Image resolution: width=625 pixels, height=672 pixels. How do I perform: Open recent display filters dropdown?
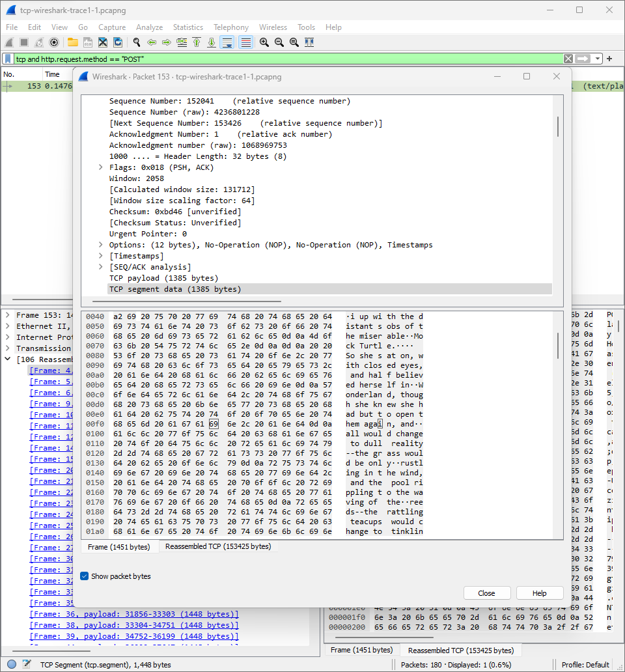click(x=598, y=59)
